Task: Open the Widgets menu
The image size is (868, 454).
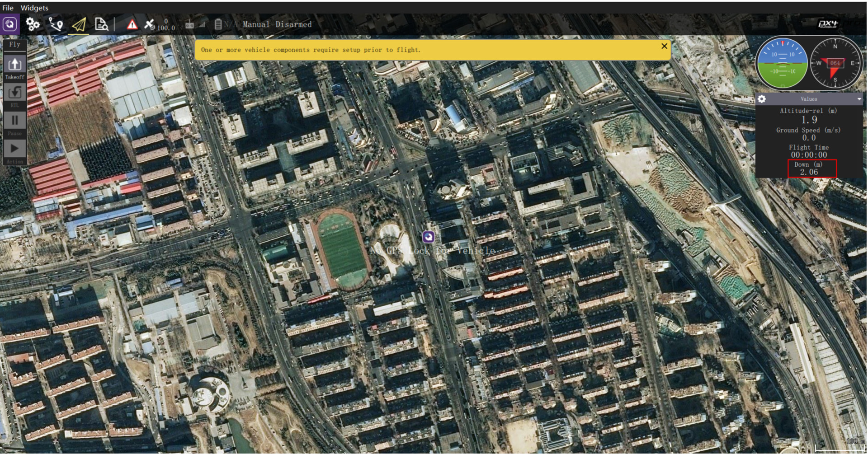Action: coord(34,8)
